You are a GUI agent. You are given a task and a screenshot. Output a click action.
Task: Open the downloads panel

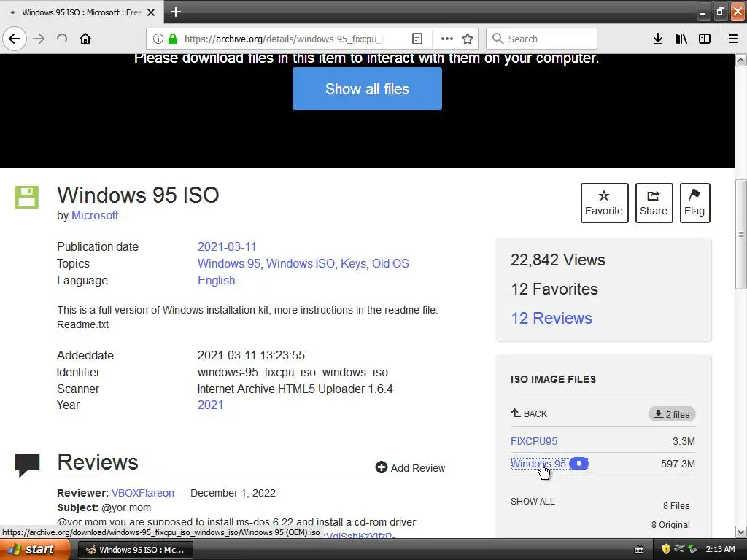[658, 39]
